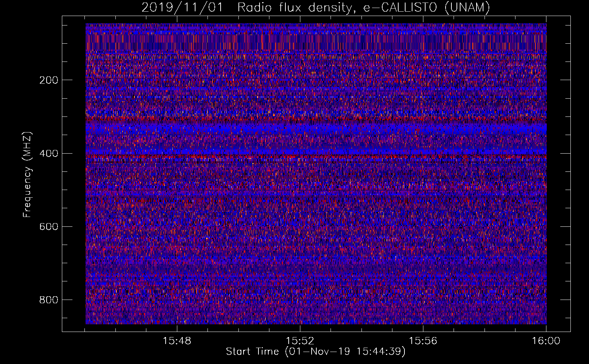Click the 16:00 time tick label

tap(546, 341)
